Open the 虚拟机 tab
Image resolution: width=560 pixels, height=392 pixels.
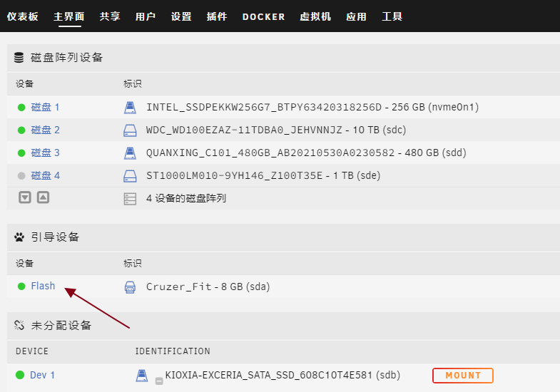click(315, 16)
